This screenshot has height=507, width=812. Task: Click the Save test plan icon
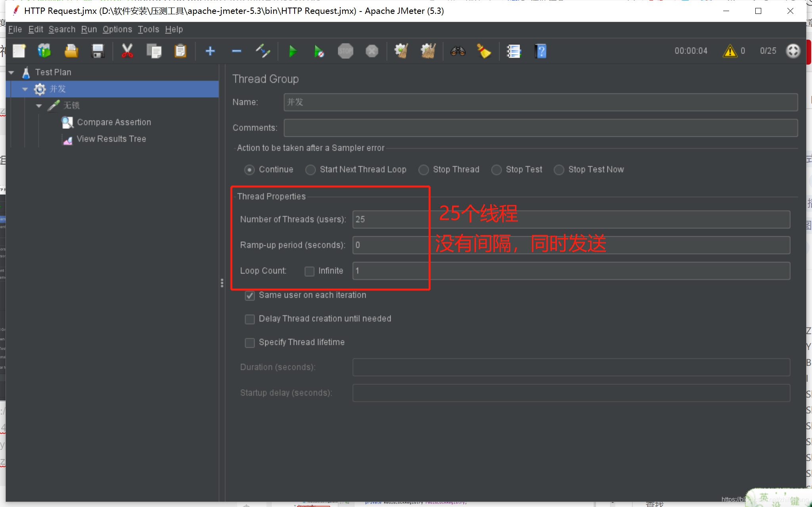(99, 52)
